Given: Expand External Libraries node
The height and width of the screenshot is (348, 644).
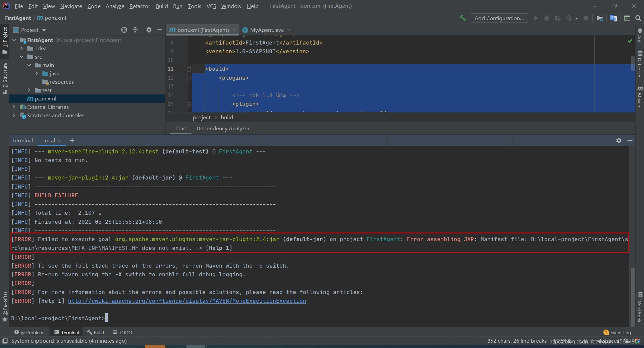Looking at the screenshot, I should (14, 107).
